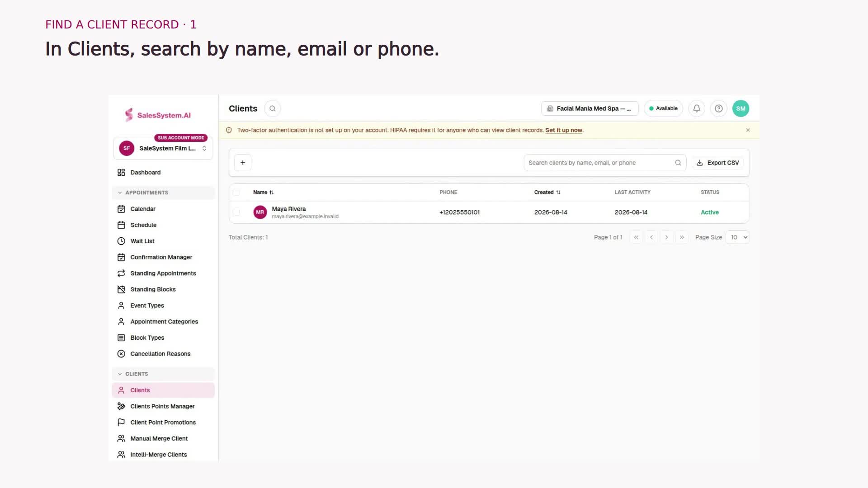Open Event Types in the sidebar
The height and width of the screenshot is (488, 868).
(x=163, y=305)
